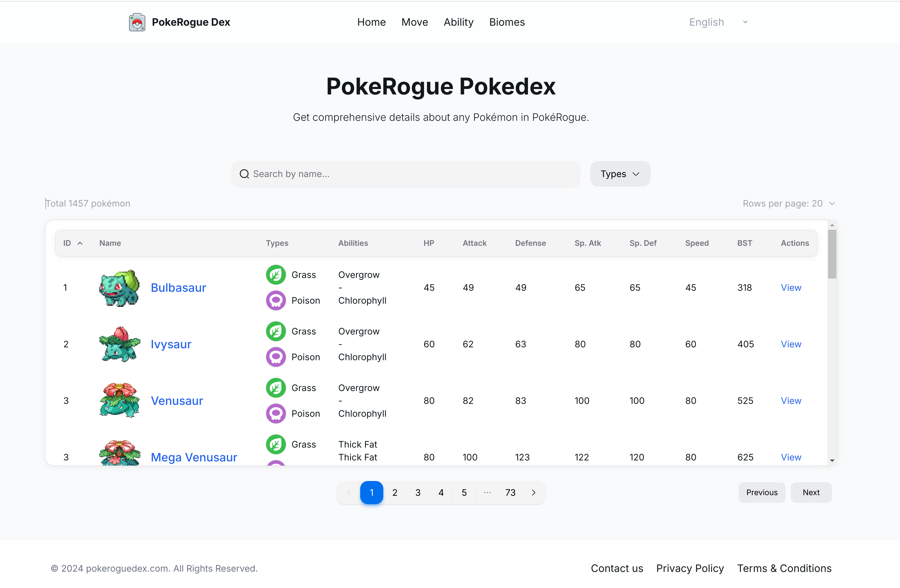Click the table vertical scrollbar thumb
The width and height of the screenshot is (900, 588).
tap(832, 254)
